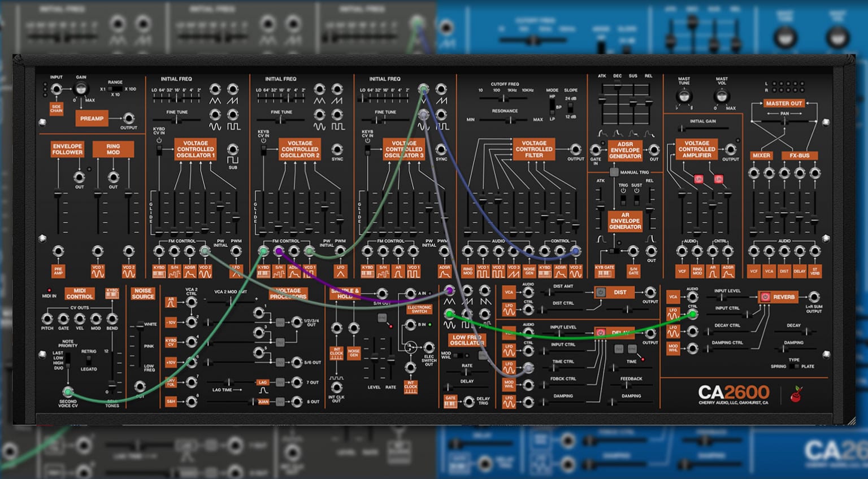This screenshot has width=868, height=479.
Task: Click the VCO 1 sub oscillator jack
Action: click(233, 150)
